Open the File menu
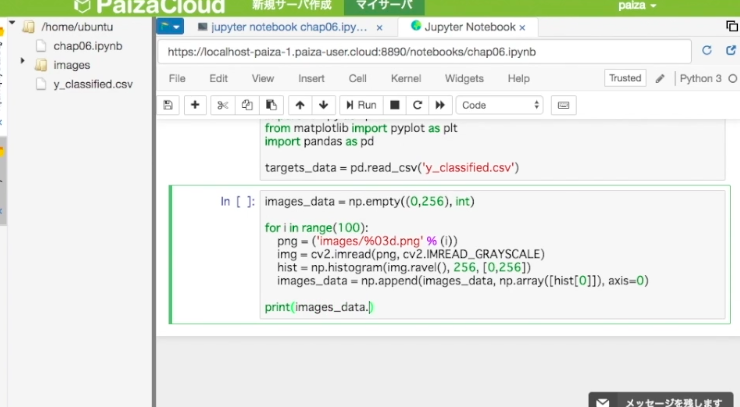Screen dimensions: 740x407 (177, 78)
